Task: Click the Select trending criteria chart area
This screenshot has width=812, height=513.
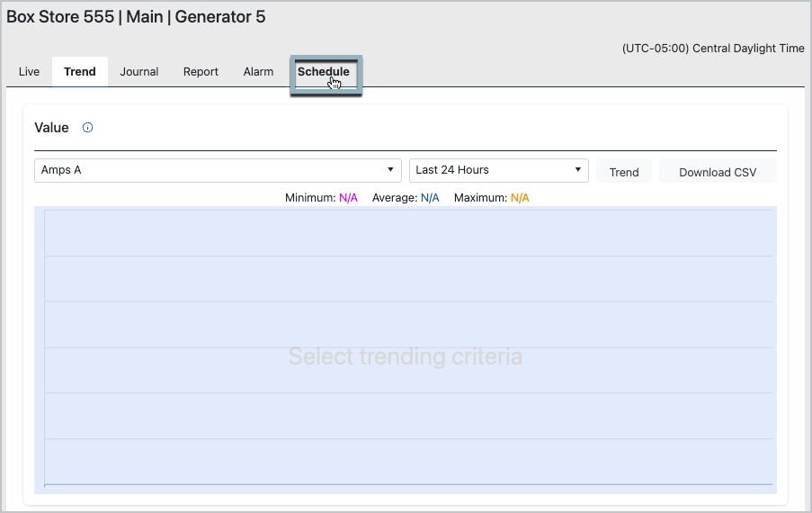Action: (405, 356)
